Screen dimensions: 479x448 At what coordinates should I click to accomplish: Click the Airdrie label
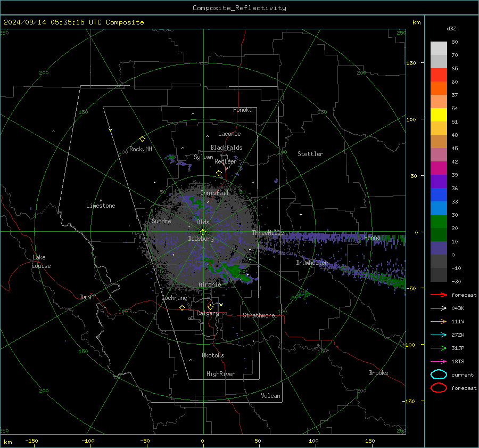210,284
